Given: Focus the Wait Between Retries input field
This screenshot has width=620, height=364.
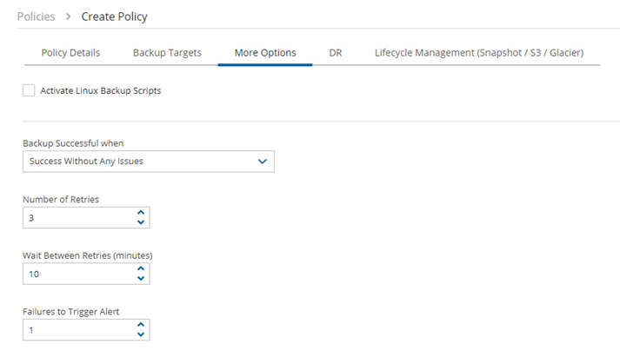Looking at the screenshot, I should (x=86, y=274).
